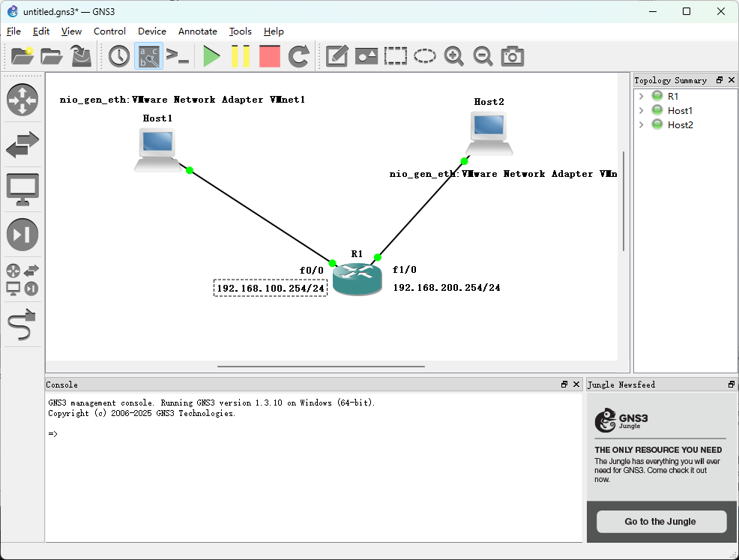
Task: Click the canvas vertical scrollbar
Action: pos(624,201)
